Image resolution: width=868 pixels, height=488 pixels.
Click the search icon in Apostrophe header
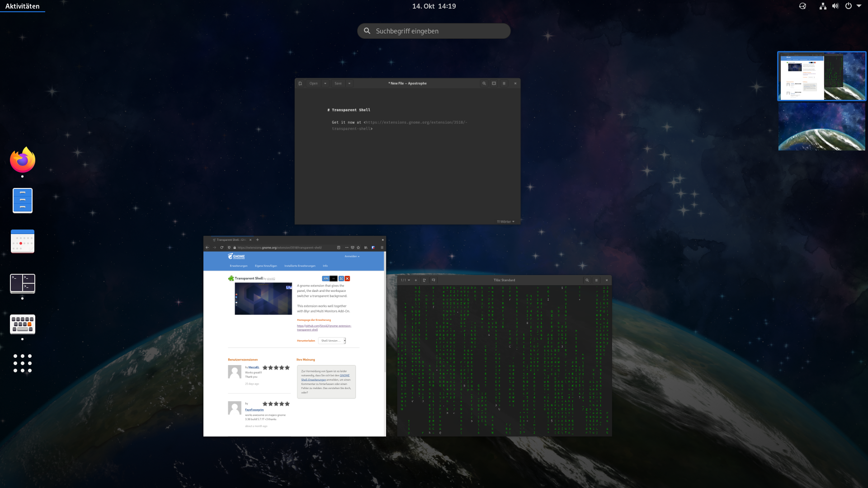click(x=484, y=84)
